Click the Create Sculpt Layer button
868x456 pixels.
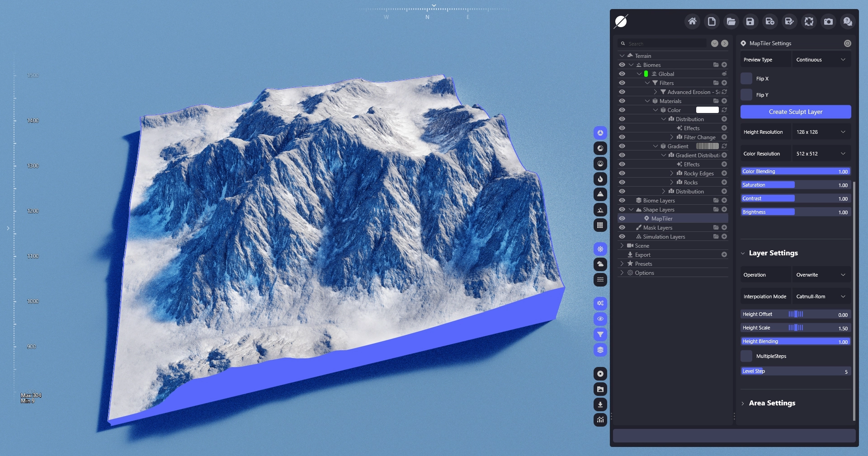795,112
